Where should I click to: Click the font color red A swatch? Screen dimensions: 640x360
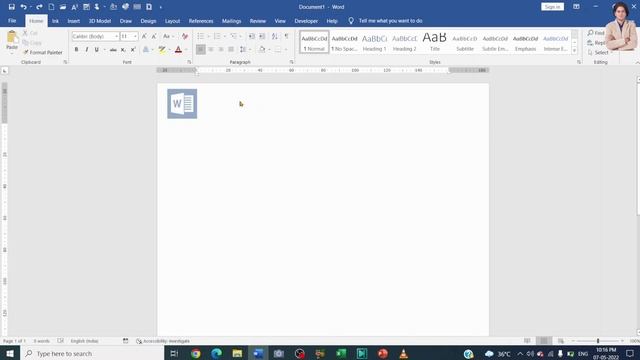(x=178, y=50)
